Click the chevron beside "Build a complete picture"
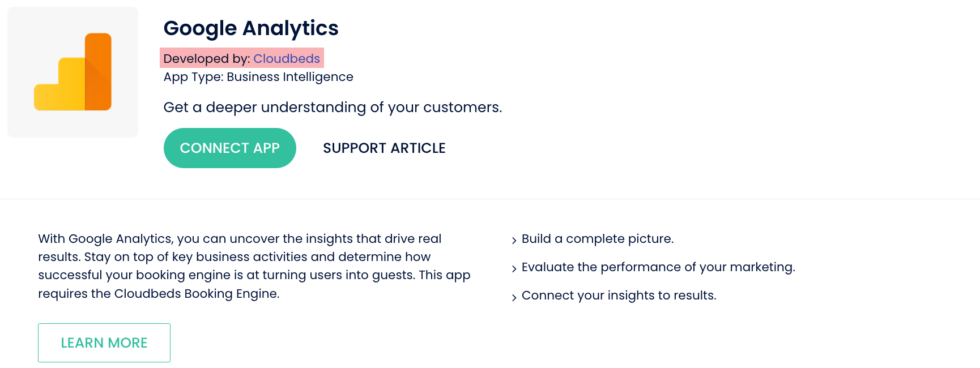The height and width of the screenshot is (368, 980). [x=514, y=241]
